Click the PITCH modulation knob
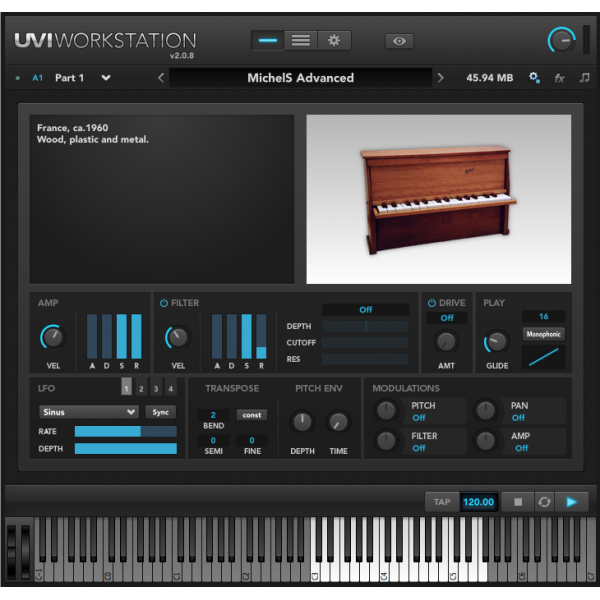This screenshot has width=600, height=600. click(386, 410)
